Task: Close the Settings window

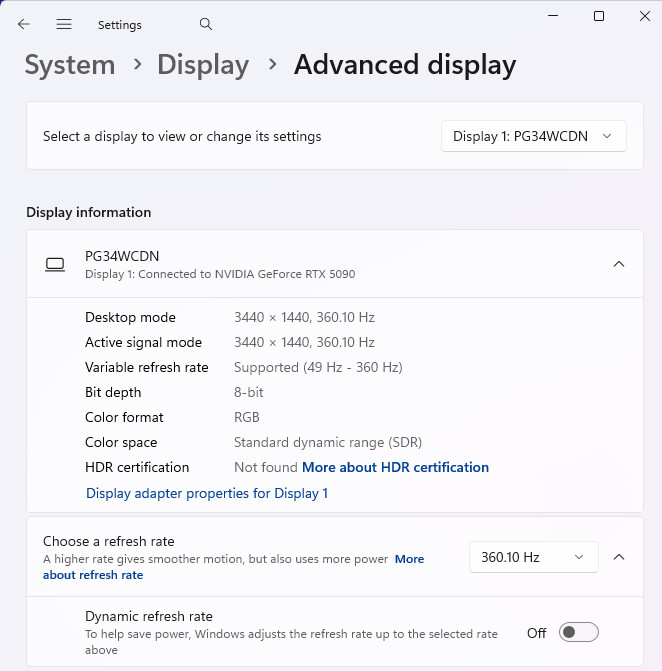Action: coord(644,16)
